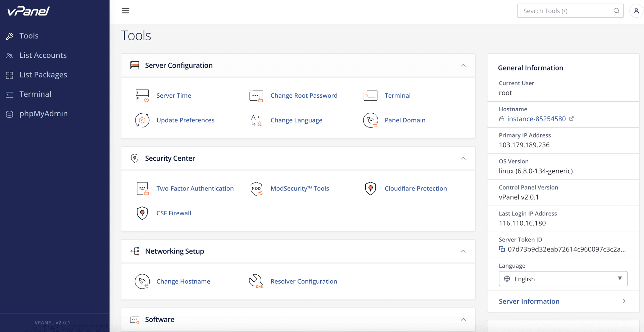The width and height of the screenshot is (644, 332).
Task: Open the user profile icon
Action: (636, 11)
